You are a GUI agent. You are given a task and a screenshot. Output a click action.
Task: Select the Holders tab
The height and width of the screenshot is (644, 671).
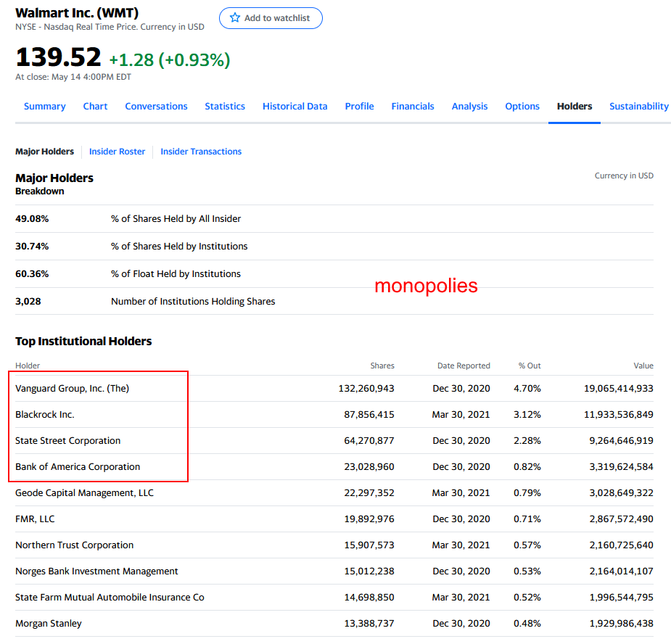tap(575, 106)
